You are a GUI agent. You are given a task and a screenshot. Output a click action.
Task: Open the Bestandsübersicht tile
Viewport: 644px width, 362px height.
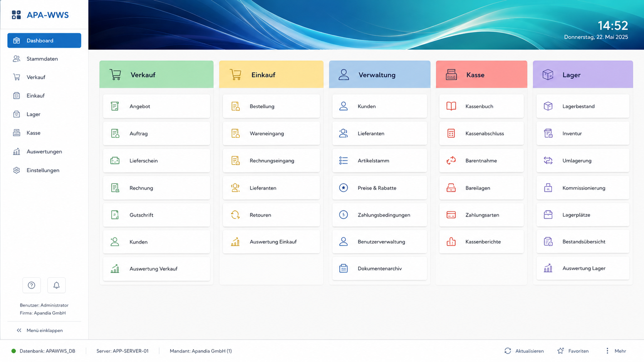click(x=583, y=242)
